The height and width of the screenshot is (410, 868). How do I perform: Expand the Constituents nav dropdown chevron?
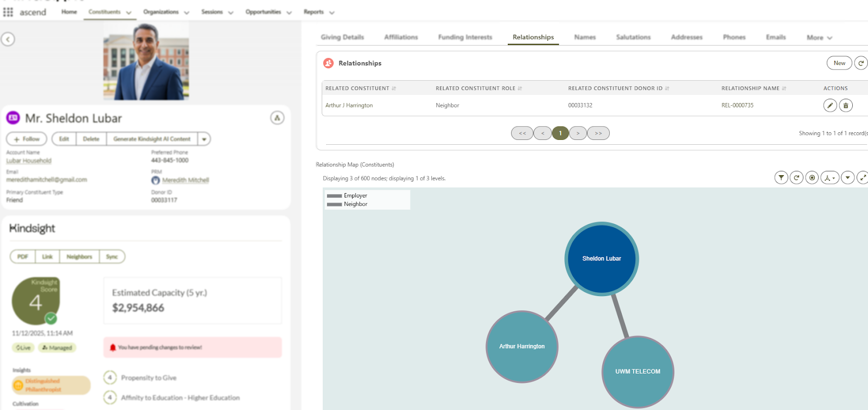click(129, 12)
